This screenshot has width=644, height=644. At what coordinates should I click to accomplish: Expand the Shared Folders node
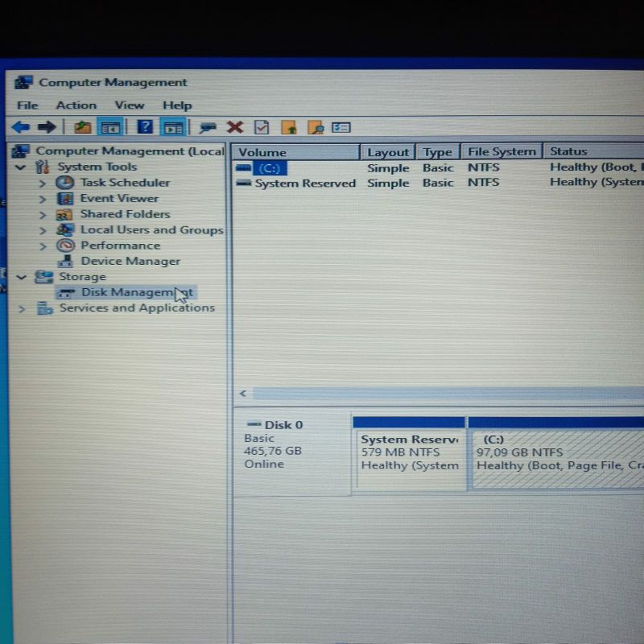point(43,215)
